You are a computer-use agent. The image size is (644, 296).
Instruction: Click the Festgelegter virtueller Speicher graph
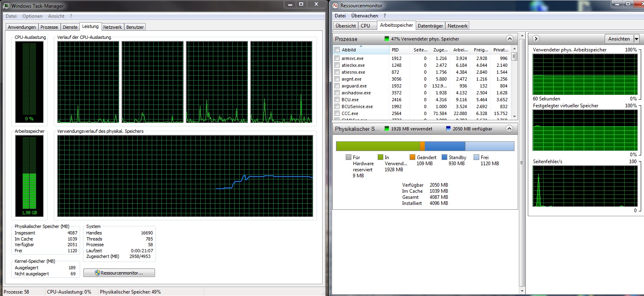pos(585,130)
